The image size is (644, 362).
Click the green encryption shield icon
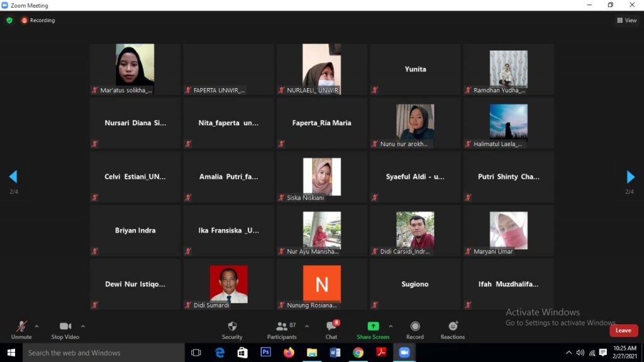[x=9, y=20]
